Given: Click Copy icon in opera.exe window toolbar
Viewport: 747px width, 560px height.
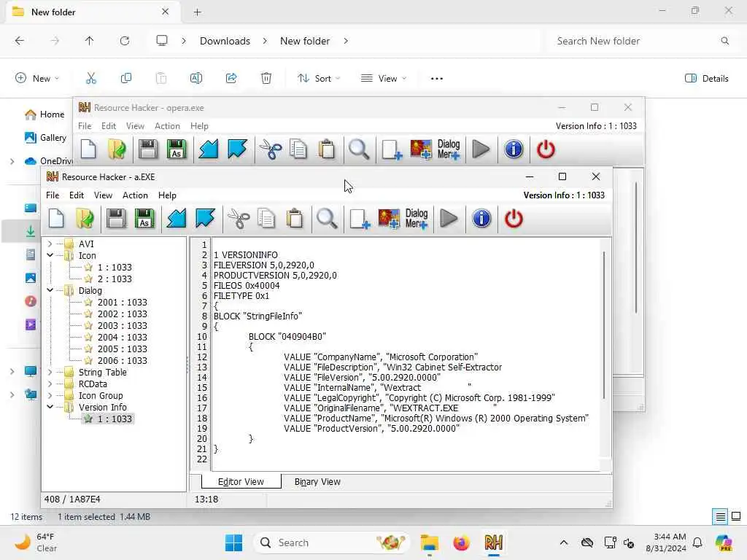Looking at the screenshot, I should tap(298, 149).
